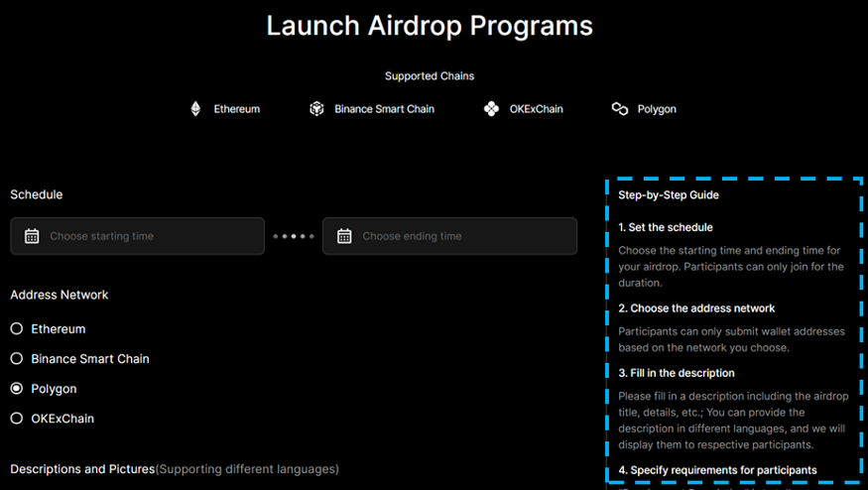868x490 pixels.
Task: Click the Step-by-Step Guide heading
Action: coord(669,195)
